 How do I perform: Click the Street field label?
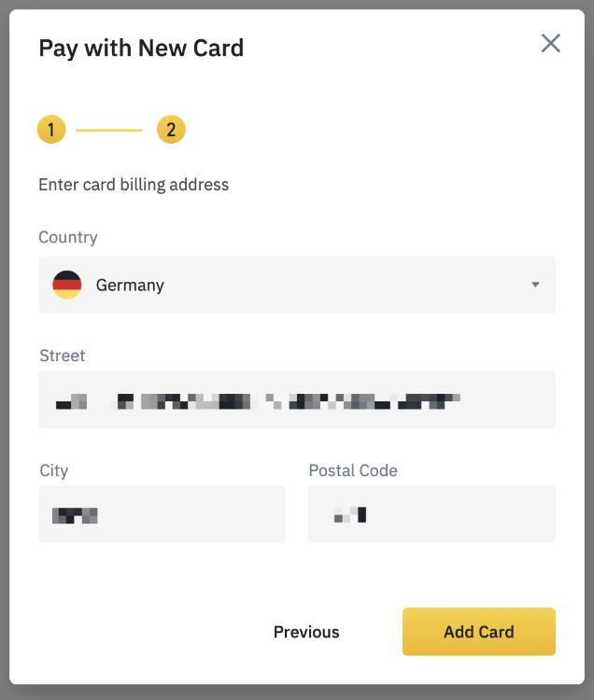click(x=62, y=356)
